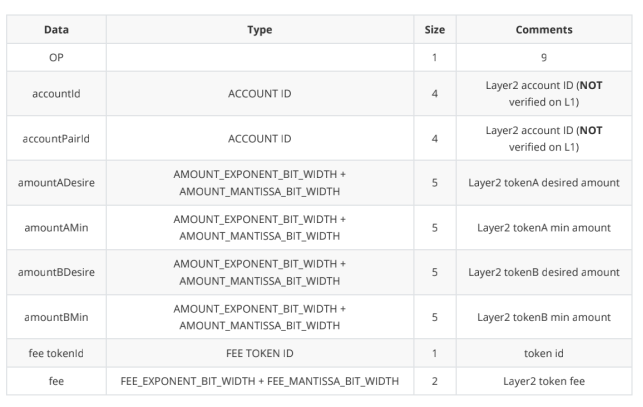The height and width of the screenshot is (407, 643).
Task: Click the comment value 9 in OP row
Action: click(544, 57)
